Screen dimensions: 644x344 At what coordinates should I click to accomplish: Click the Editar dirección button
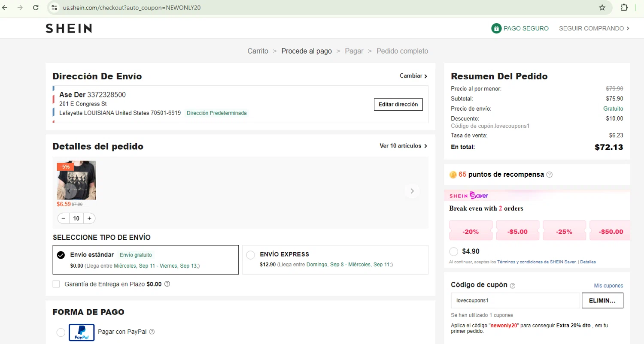click(x=398, y=104)
